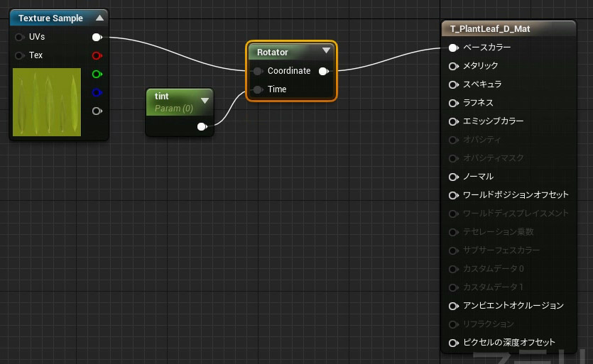Click the ノーマル input pin
The height and width of the screenshot is (364, 593).
[x=452, y=177]
